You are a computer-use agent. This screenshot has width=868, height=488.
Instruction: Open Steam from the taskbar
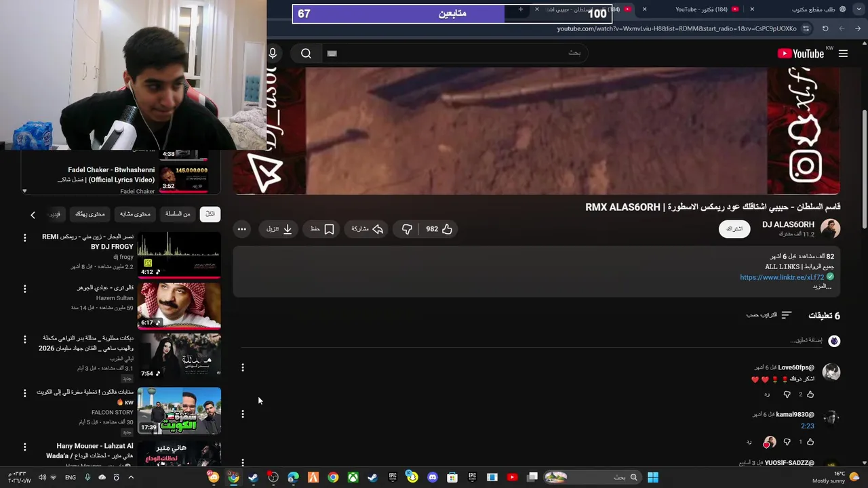pos(372,477)
